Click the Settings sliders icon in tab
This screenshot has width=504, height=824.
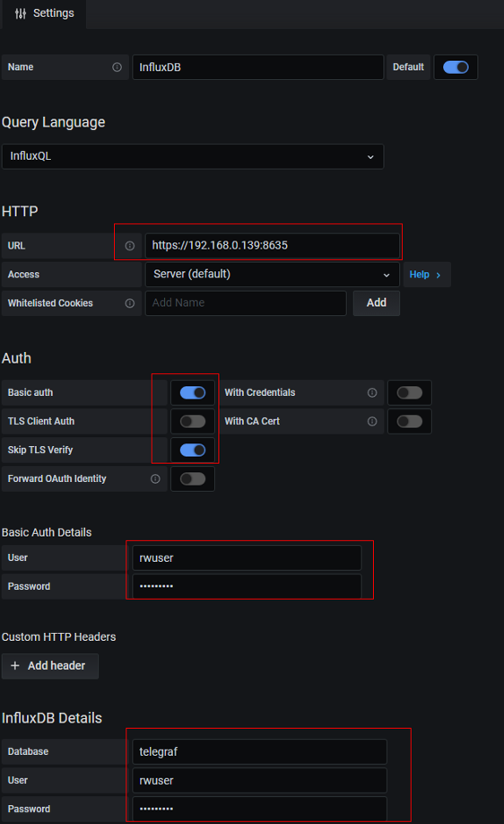[x=21, y=13]
